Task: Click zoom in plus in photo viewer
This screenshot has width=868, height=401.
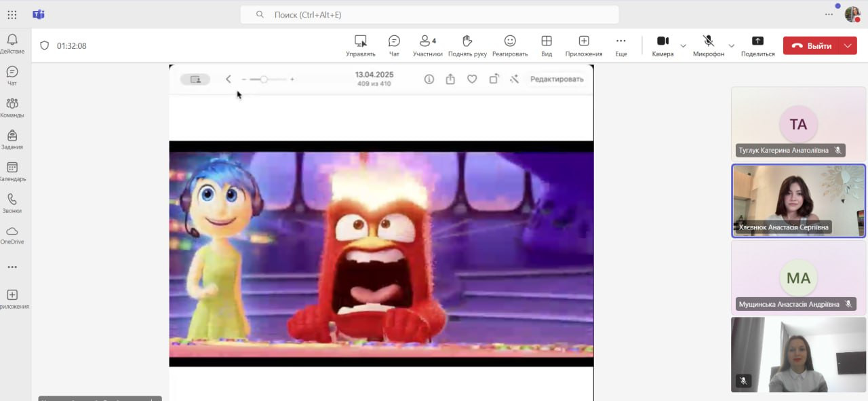Action: pyautogui.click(x=292, y=79)
